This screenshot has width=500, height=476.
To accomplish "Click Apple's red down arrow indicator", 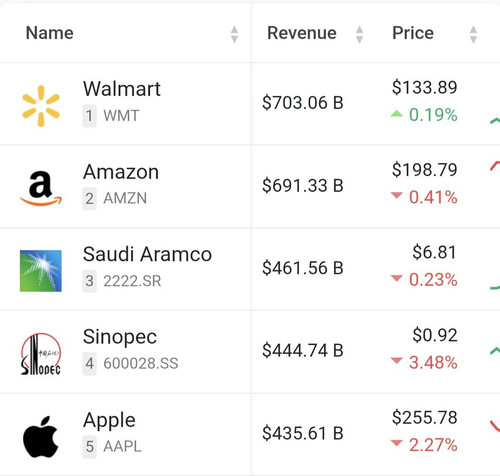I will coord(397,443).
